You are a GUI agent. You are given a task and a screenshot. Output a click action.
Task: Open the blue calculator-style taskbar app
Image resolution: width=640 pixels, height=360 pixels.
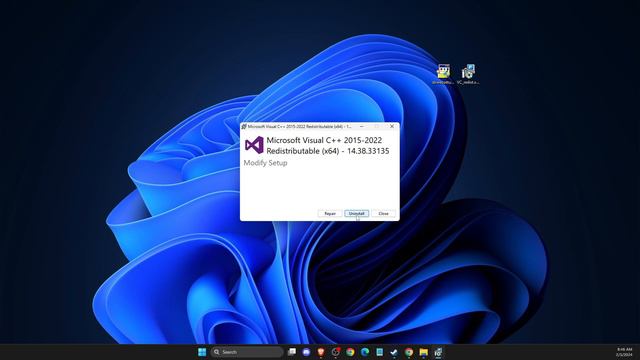coord(380,352)
